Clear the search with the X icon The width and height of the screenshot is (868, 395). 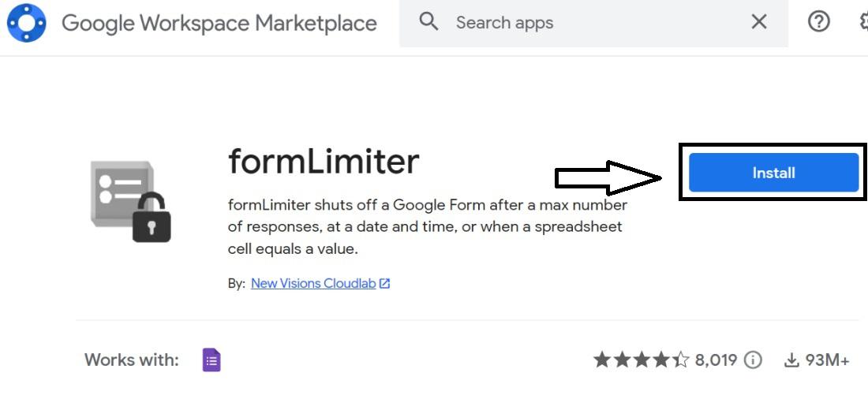click(759, 22)
